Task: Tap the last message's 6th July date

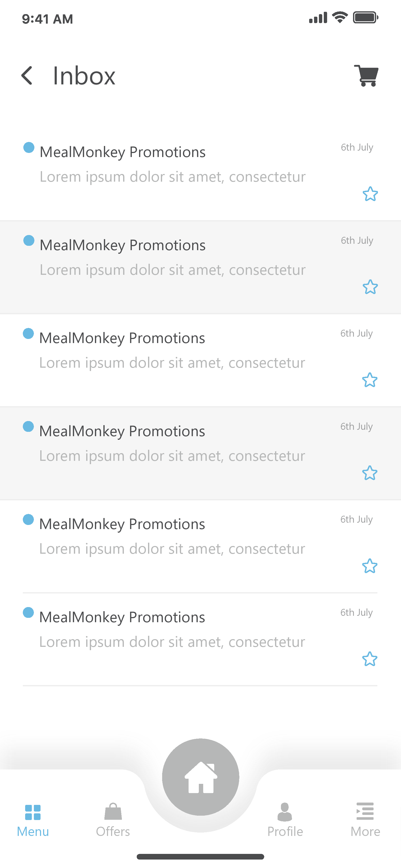Action: click(357, 612)
